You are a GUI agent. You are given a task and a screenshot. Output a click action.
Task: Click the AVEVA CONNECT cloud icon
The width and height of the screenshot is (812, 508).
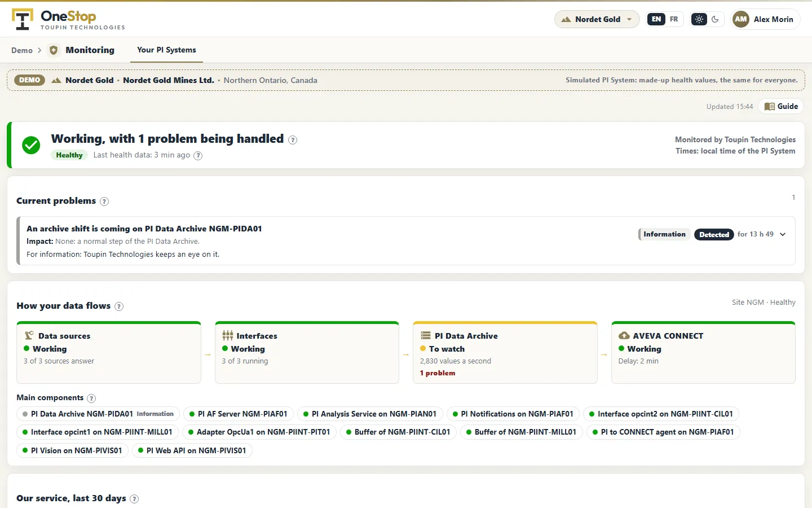[624, 335]
